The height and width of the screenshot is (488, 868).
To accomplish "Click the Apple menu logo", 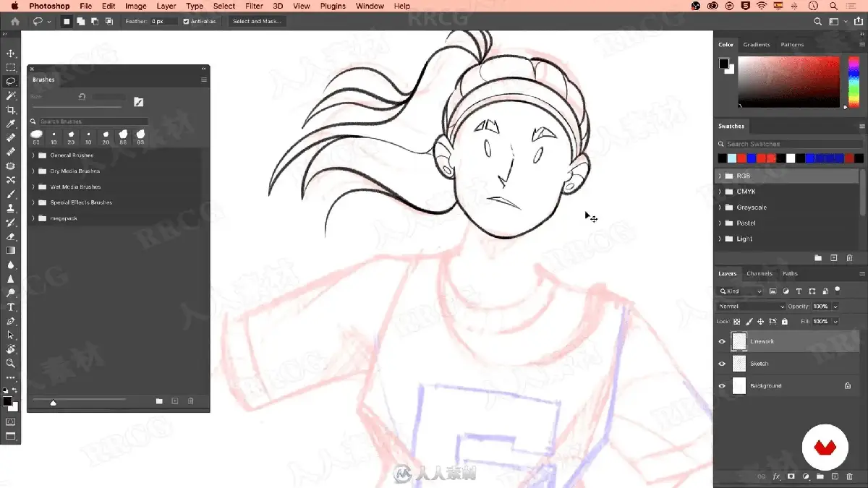I will (x=14, y=6).
